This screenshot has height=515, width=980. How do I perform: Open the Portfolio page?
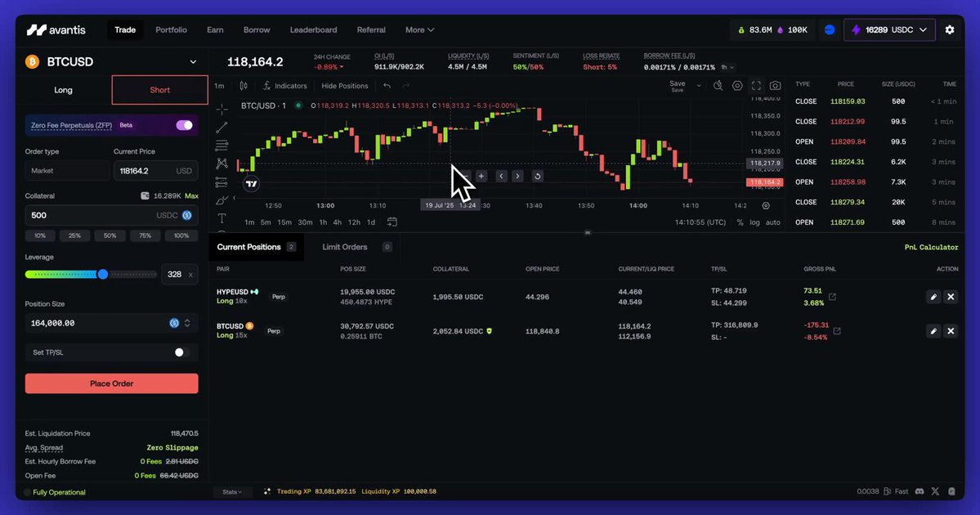[172, 29]
